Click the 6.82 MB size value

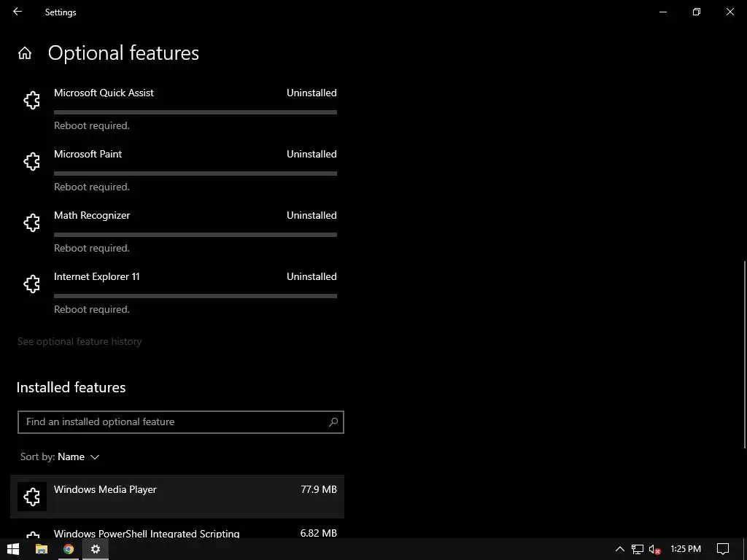click(319, 533)
